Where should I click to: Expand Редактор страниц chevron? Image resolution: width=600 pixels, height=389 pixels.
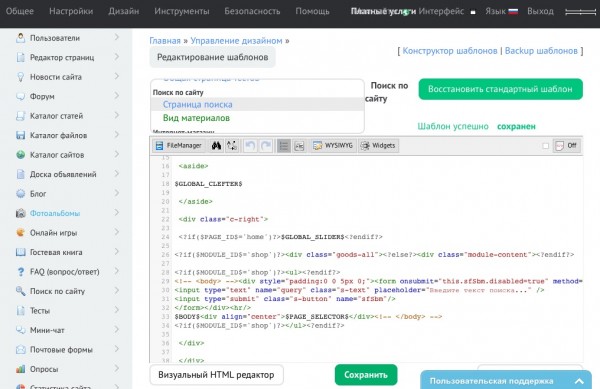point(117,57)
